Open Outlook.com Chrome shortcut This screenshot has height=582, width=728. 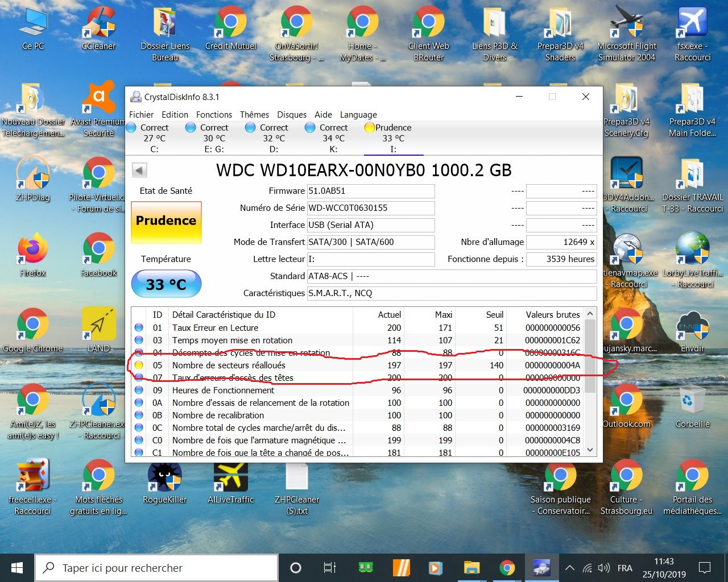click(x=627, y=406)
